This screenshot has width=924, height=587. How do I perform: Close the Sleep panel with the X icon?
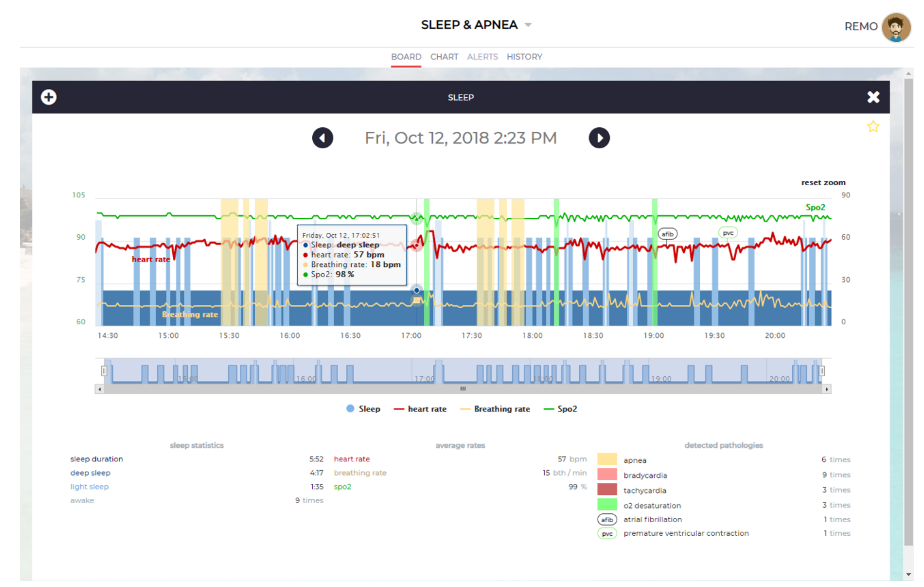click(x=873, y=97)
